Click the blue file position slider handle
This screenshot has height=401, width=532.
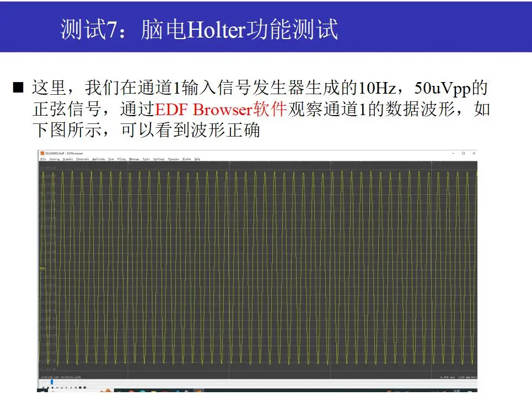click(x=52, y=382)
